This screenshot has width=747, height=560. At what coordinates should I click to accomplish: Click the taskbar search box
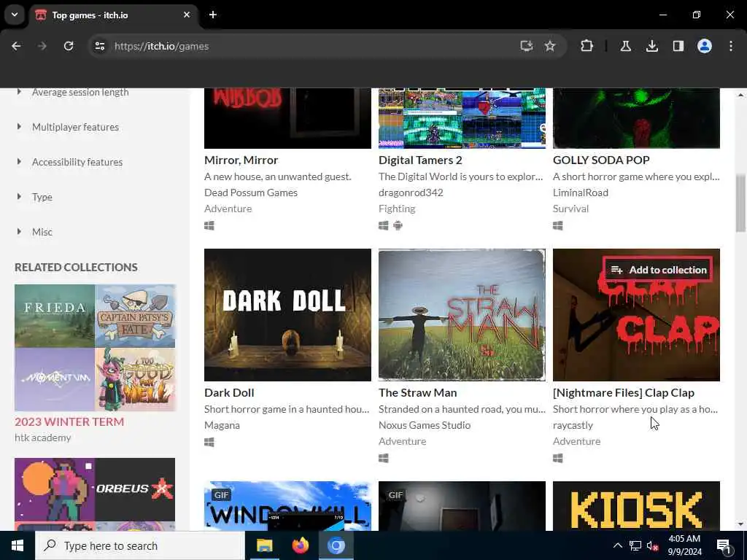[x=139, y=545]
